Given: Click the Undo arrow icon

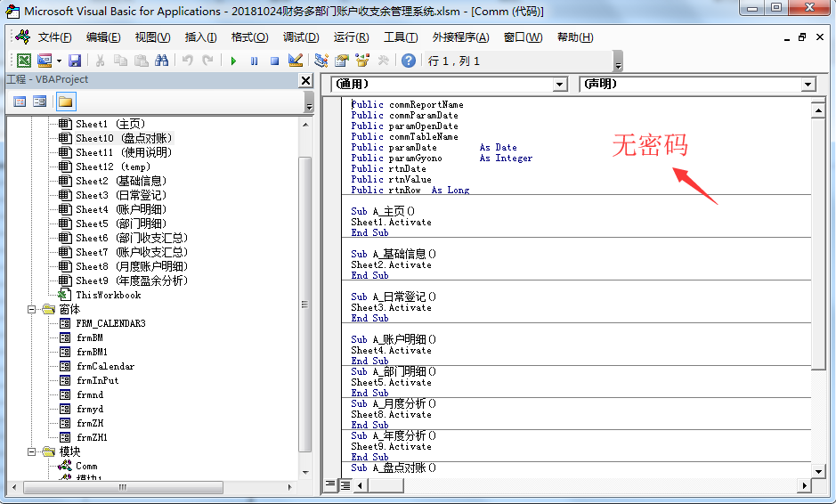Looking at the screenshot, I should [187, 61].
